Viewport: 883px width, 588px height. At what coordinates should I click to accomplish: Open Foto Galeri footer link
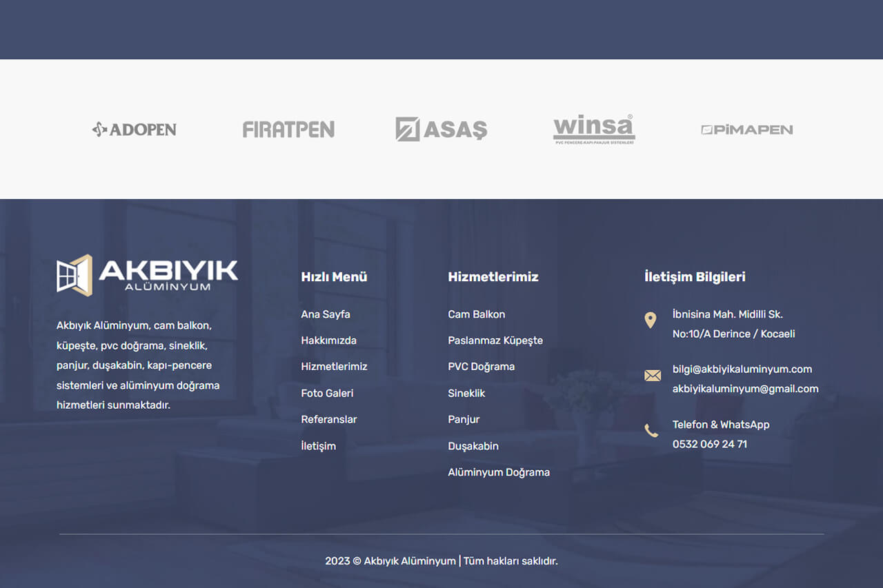coord(327,394)
